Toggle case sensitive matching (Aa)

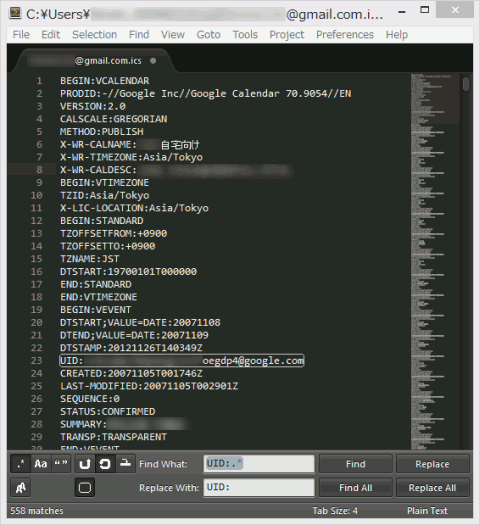point(41,464)
